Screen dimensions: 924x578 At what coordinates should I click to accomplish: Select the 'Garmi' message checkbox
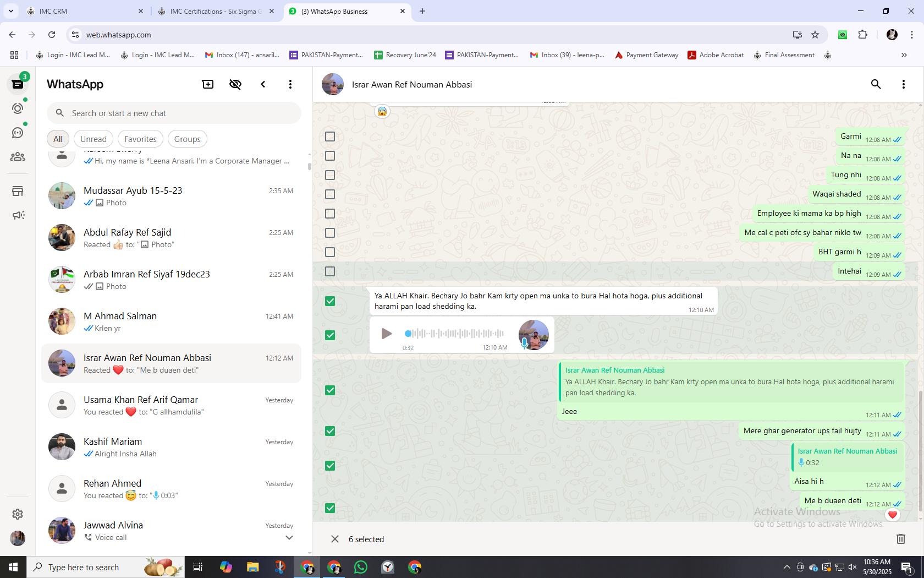point(330,137)
